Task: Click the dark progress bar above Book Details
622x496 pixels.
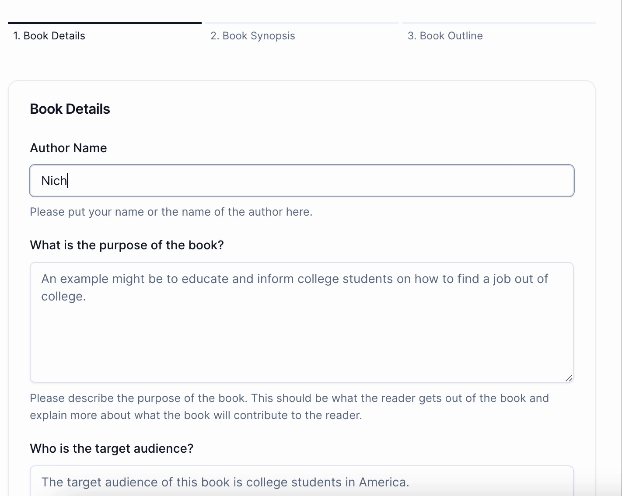Action: tap(105, 23)
